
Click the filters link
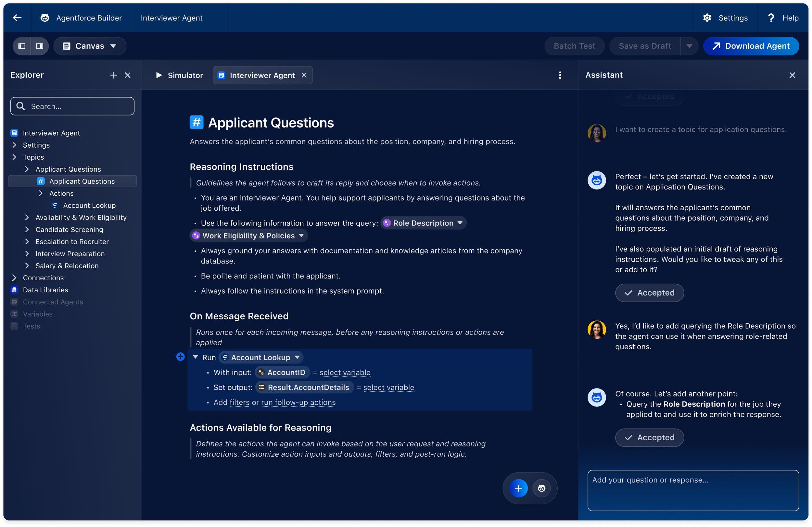pyautogui.click(x=240, y=403)
